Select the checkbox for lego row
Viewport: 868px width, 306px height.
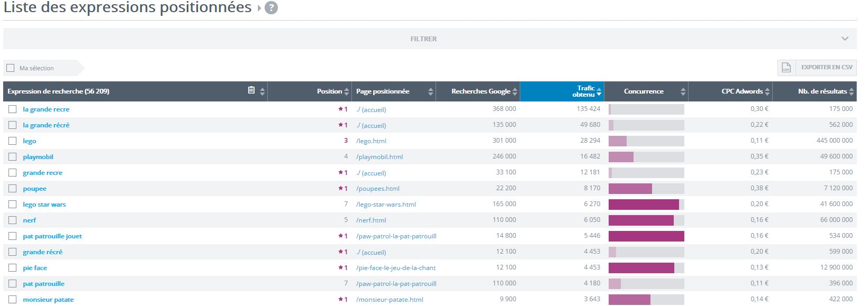pos(12,141)
